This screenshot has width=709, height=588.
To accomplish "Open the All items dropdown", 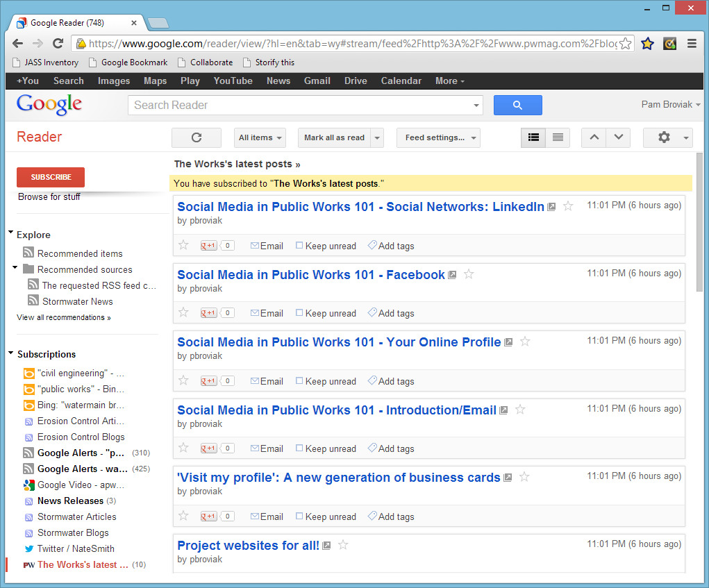I will [x=260, y=138].
